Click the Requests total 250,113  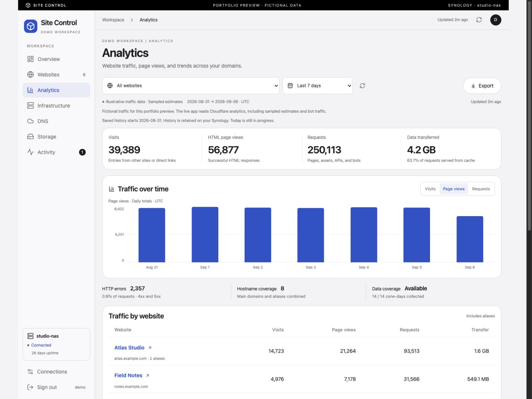coord(324,150)
